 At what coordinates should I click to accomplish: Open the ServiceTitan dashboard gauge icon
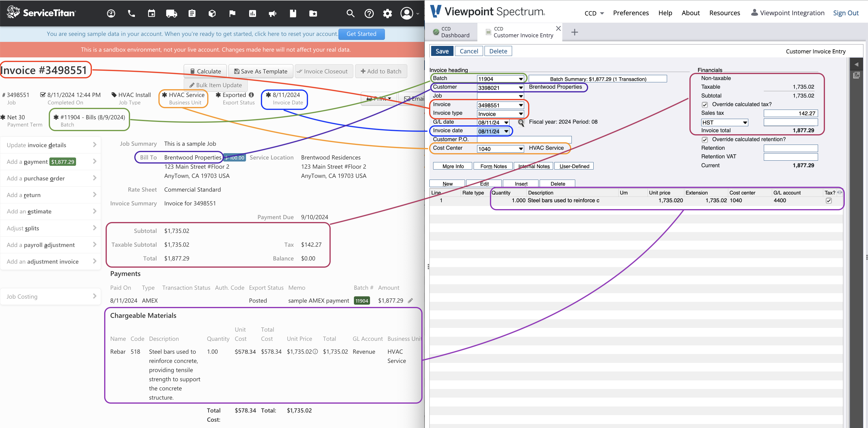(111, 13)
